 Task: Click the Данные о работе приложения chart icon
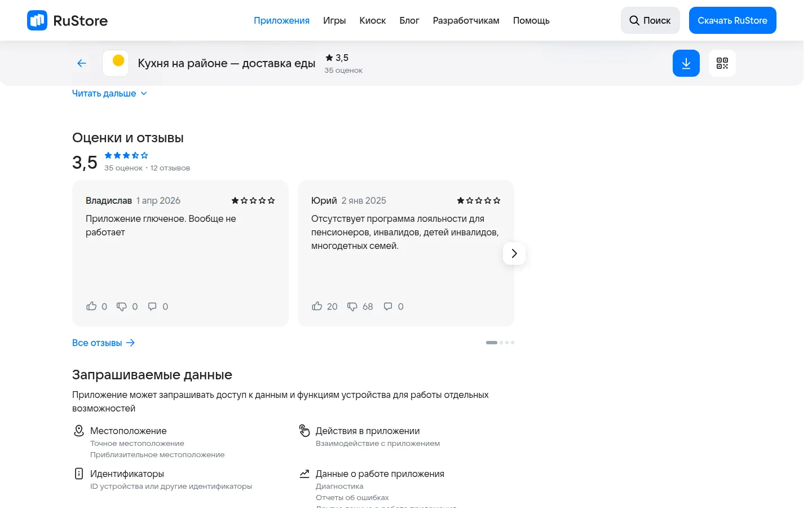pyautogui.click(x=304, y=474)
